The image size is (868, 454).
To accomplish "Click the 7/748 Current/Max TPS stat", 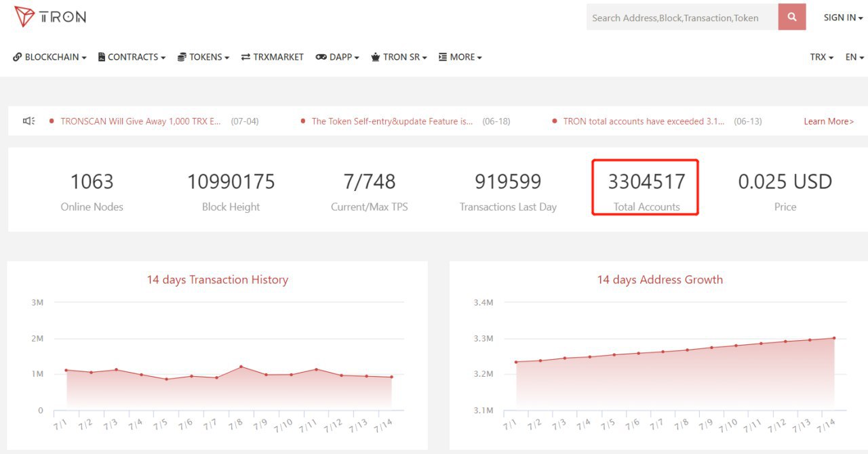I will (x=370, y=192).
